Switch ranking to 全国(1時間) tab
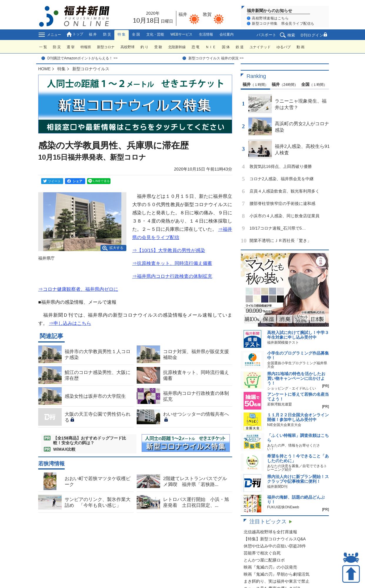Viewport: 365px width, 588px height. click(x=314, y=84)
